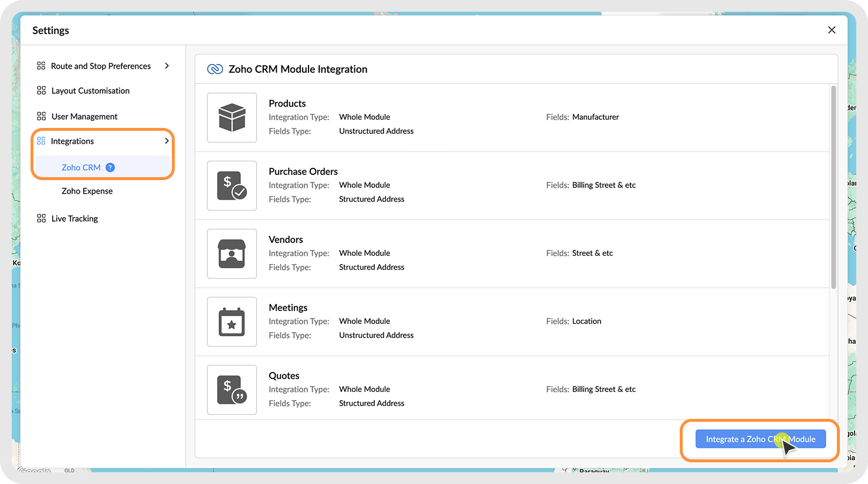
Task: Click the Products module box icon
Action: click(232, 117)
